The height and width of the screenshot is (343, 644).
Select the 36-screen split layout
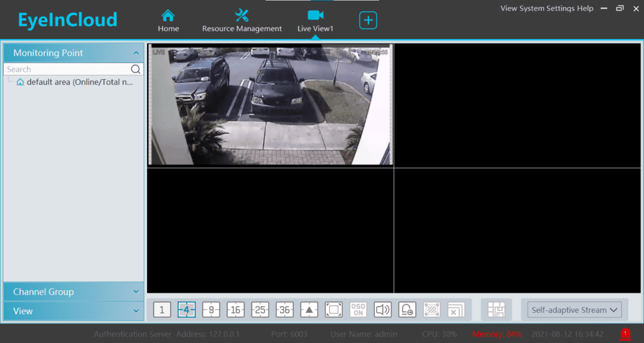(284, 310)
